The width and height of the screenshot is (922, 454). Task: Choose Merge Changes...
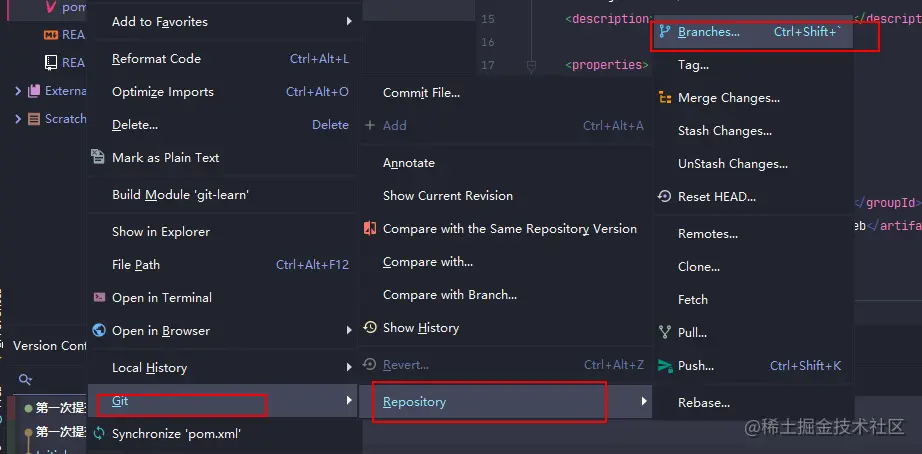point(753,98)
